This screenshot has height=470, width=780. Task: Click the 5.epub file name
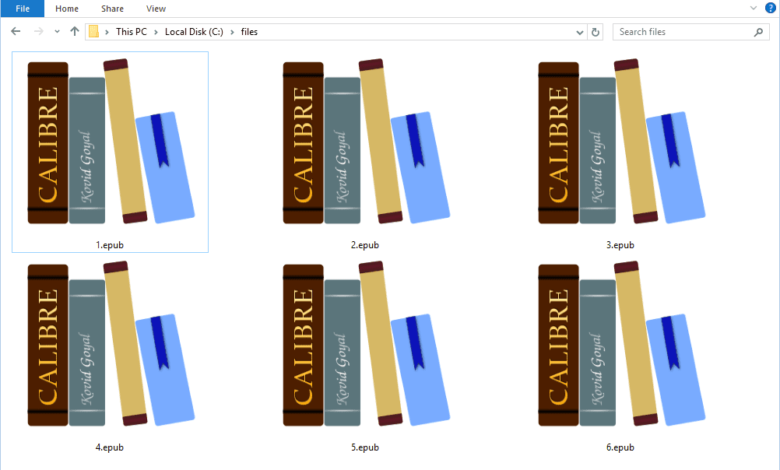coord(365,447)
